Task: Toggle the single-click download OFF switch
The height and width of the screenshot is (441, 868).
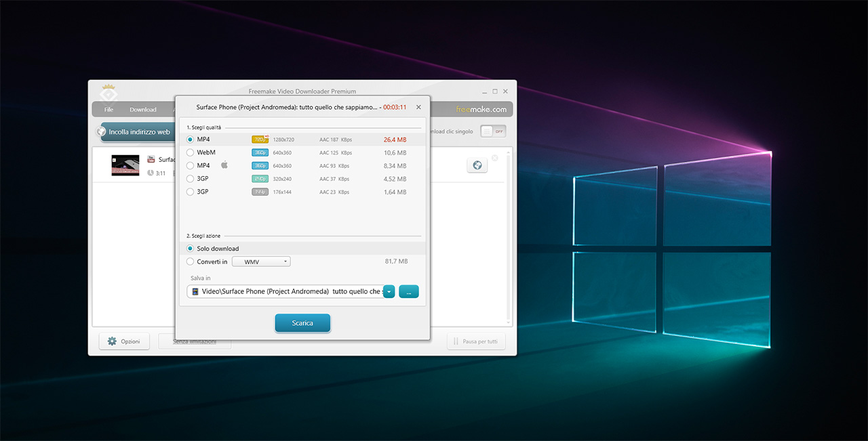Action: (x=493, y=131)
